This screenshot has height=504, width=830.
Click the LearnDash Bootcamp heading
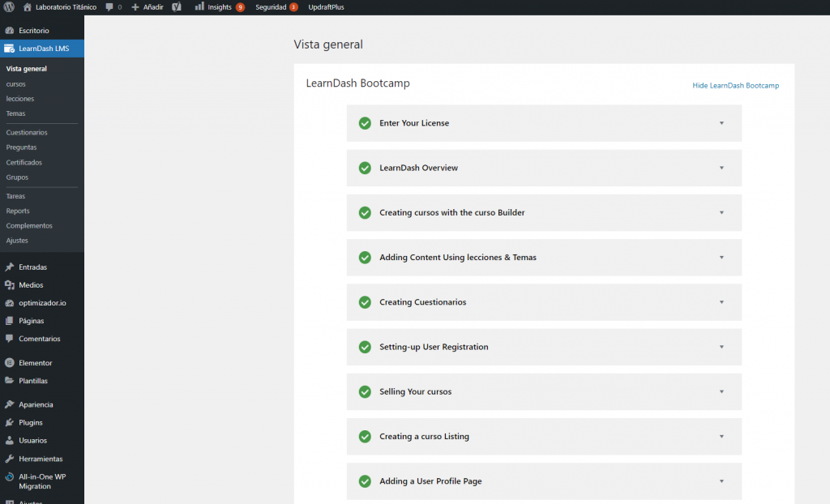[357, 83]
